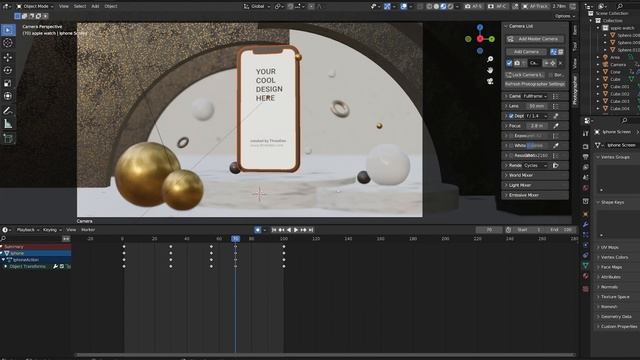The image size is (640, 360).
Task: Open the viewport View menu
Action: [x=64, y=7]
